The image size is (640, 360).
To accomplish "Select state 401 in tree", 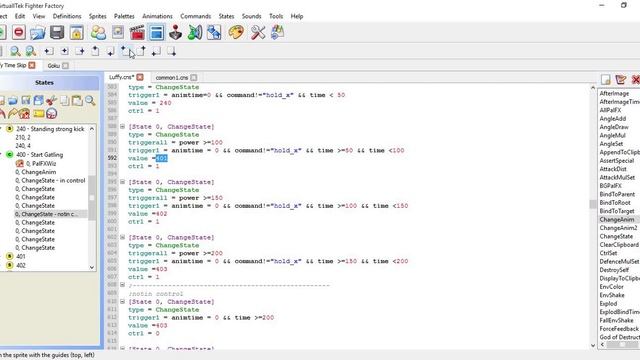I will tap(20, 256).
